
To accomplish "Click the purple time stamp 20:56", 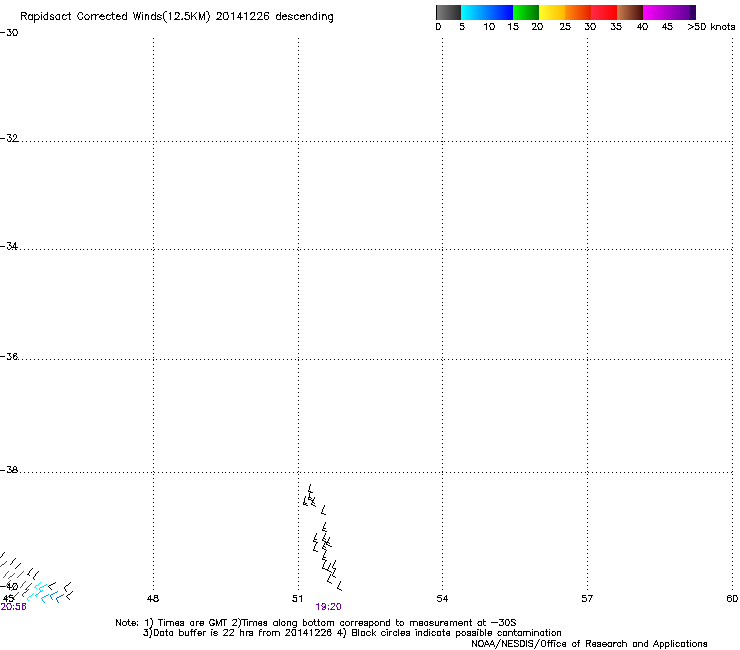I will click(x=14, y=607).
